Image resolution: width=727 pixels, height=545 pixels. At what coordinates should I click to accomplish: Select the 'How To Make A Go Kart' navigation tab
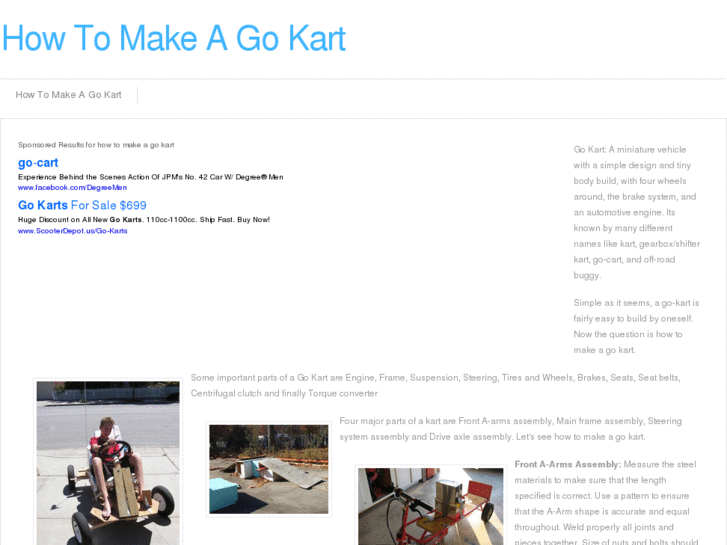tap(69, 95)
